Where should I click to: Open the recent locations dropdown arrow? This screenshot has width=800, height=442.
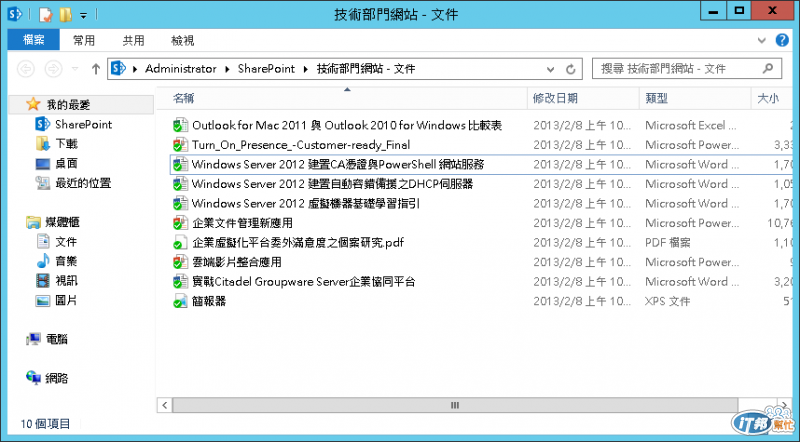click(x=75, y=68)
